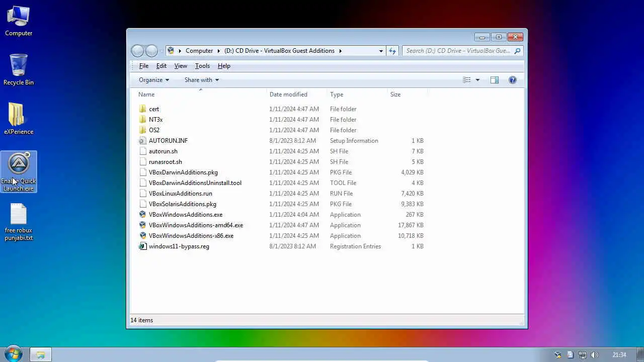Select the VBoxWindowsAdditions-x86.exe icon
The image size is (644, 362).
[x=143, y=236]
